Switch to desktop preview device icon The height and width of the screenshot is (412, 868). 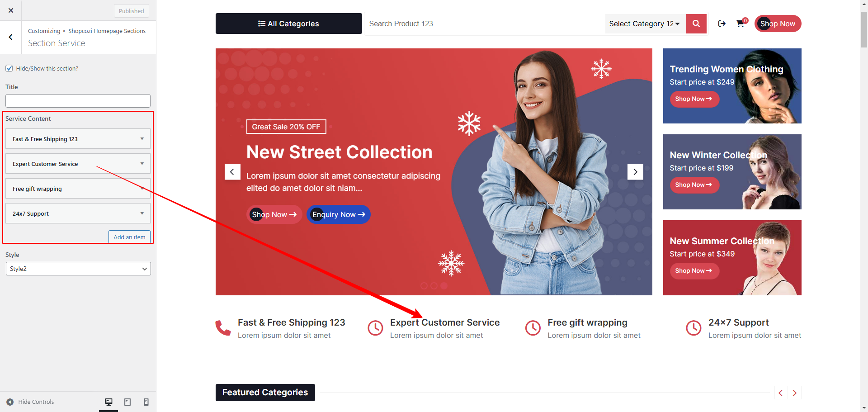coord(108,402)
